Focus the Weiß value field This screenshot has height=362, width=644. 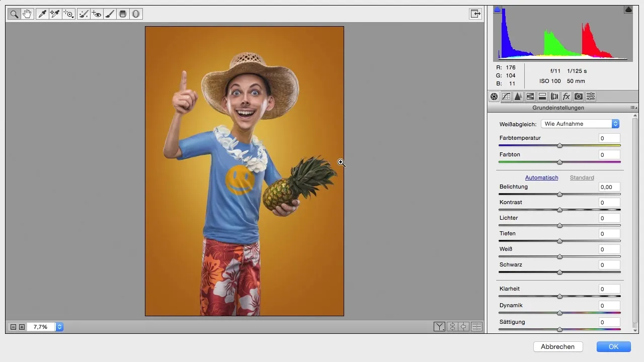(609, 249)
